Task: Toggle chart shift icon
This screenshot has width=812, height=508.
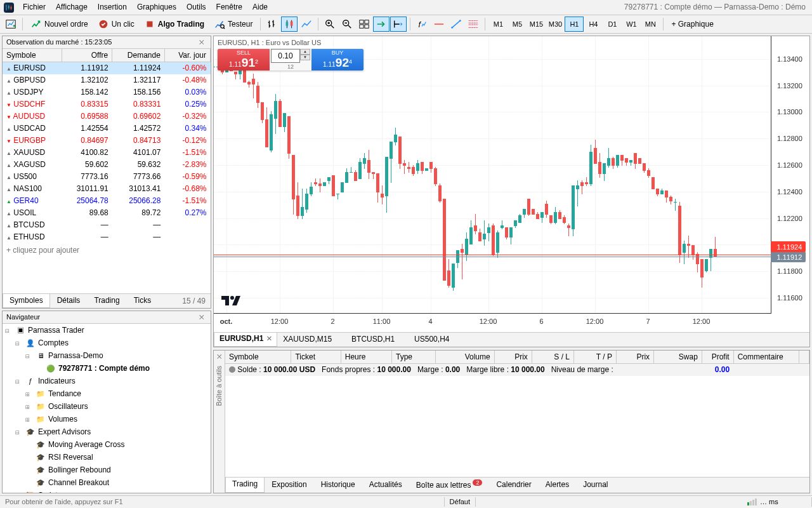Action: (x=398, y=24)
